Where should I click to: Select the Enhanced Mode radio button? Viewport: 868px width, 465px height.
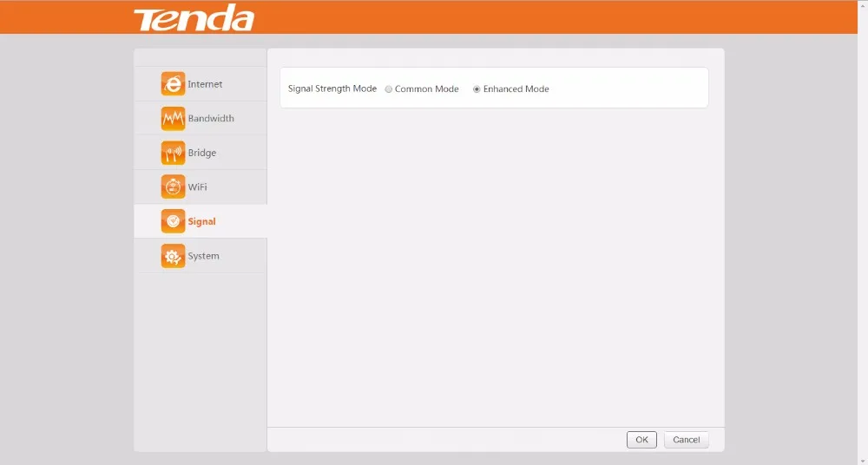coord(477,89)
